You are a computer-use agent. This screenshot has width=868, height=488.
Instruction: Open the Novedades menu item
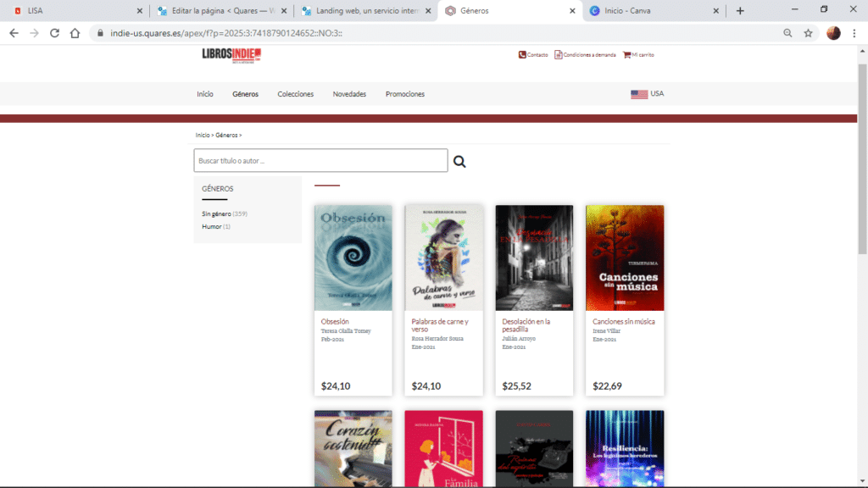(349, 94)
